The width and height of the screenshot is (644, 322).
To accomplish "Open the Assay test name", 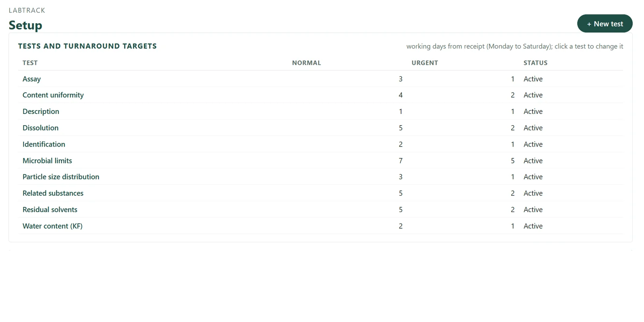I will (32, 79).
